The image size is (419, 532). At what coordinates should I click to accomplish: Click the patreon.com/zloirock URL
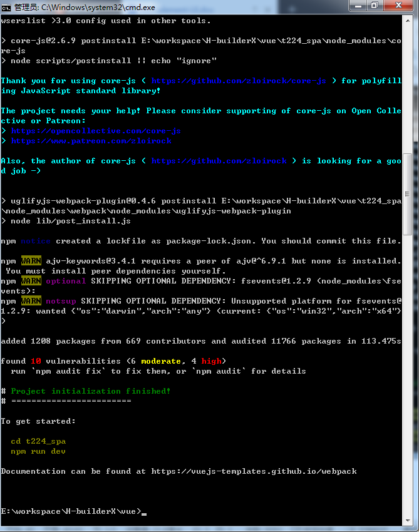click(91, 141)
